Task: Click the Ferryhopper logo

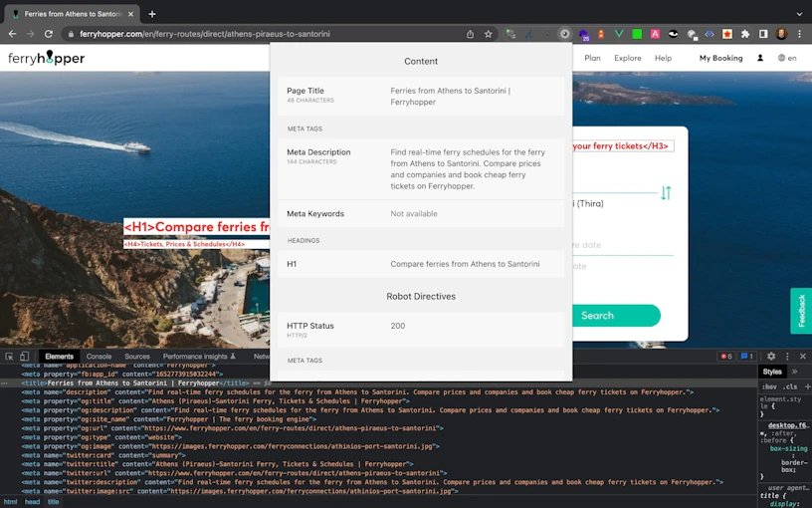Action: (x=46, y=58)
